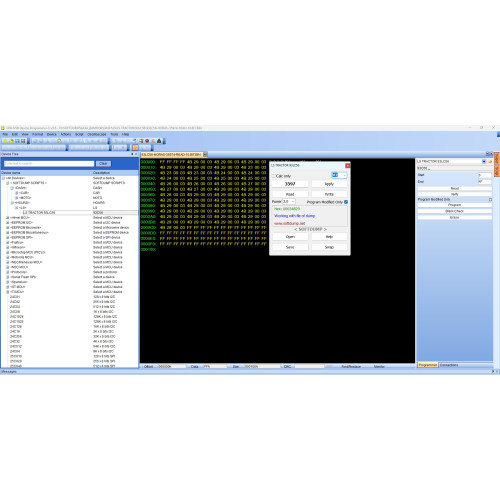The image size is (500, 500).
Task: Open the Tools menu
Action: [x=114, y=134]
